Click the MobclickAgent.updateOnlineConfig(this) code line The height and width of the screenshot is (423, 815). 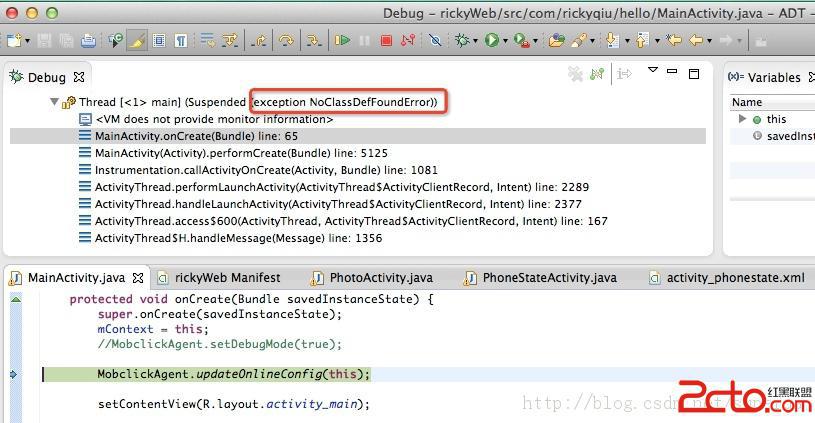click(234, 374)
